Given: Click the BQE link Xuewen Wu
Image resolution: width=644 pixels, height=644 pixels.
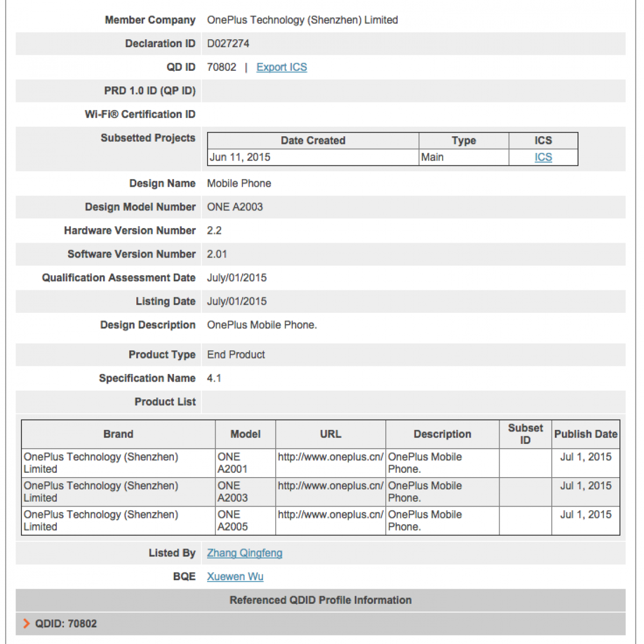Looking at the screenshot, I should coord(235,576).
